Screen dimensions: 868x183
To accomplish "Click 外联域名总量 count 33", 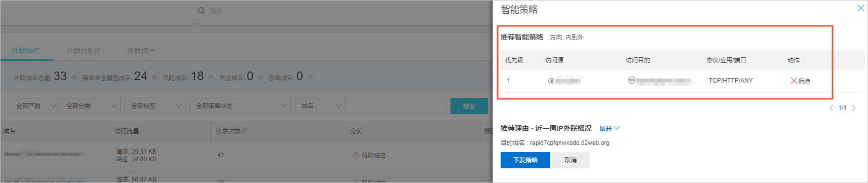I will pos(60,76).
